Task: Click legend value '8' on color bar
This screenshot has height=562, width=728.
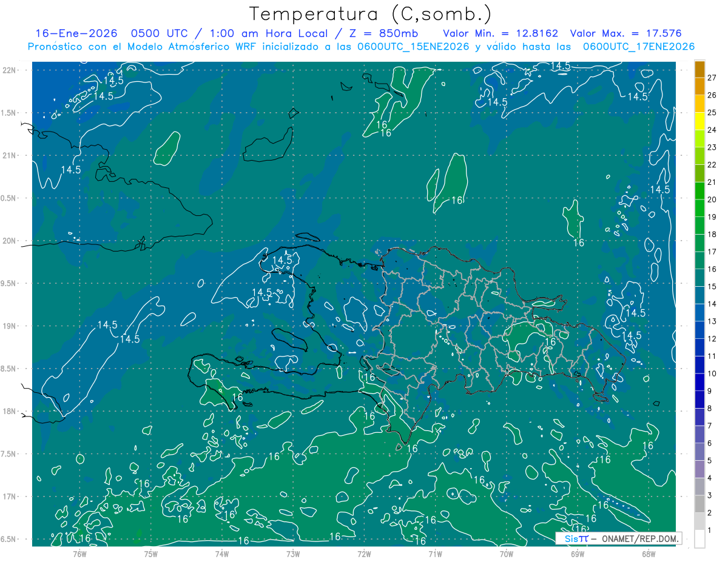Action: [x=709, y=409]
